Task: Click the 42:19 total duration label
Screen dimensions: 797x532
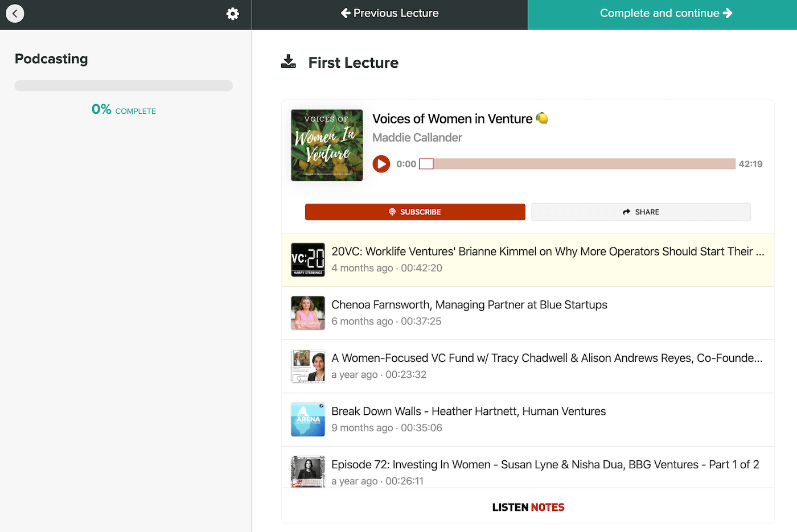Action: (x=750, y=164)
